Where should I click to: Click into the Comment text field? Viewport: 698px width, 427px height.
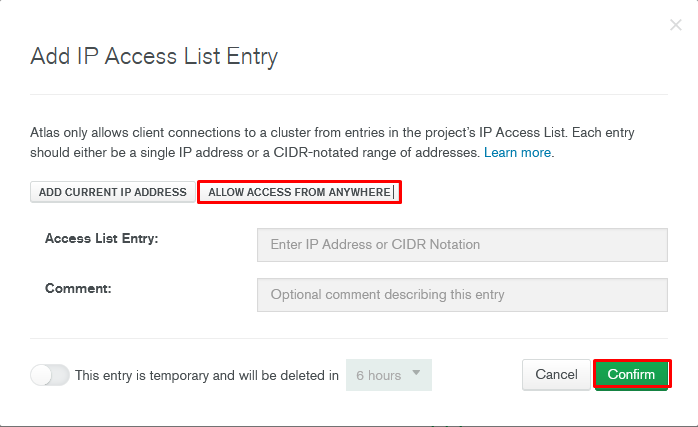[x=461, y=295]
